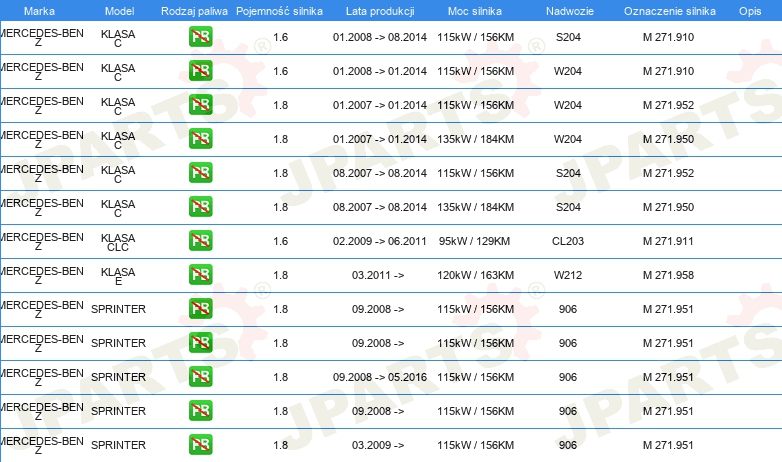Click the KLASA CLC model cell
782x462 pixels.
(118, 242)
